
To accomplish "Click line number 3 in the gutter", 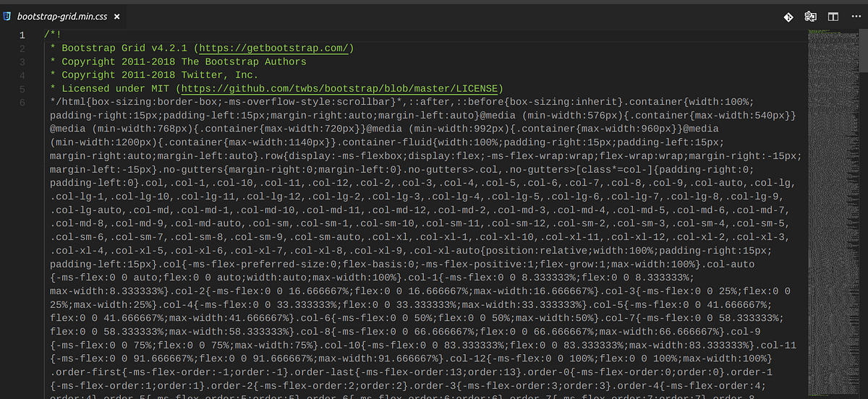I will (22, 61).
